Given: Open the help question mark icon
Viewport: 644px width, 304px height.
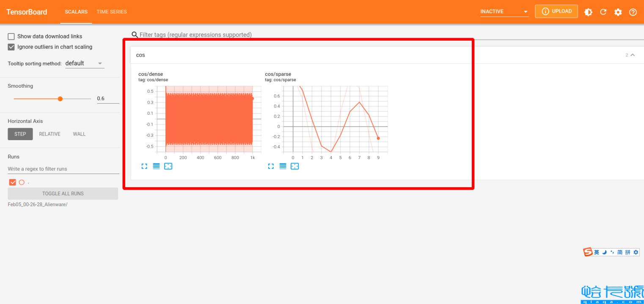Looking at the screenshot, I should pyautogui.click(x=633, y=12).
